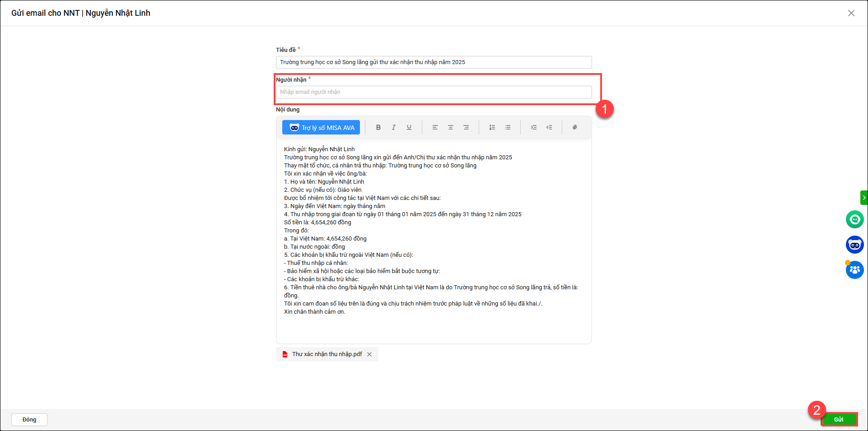Click the Người nhận email input field
Image resolution: width=868 pixels, height=431 pixels.
pyautogui.click(x=434, y=92)
